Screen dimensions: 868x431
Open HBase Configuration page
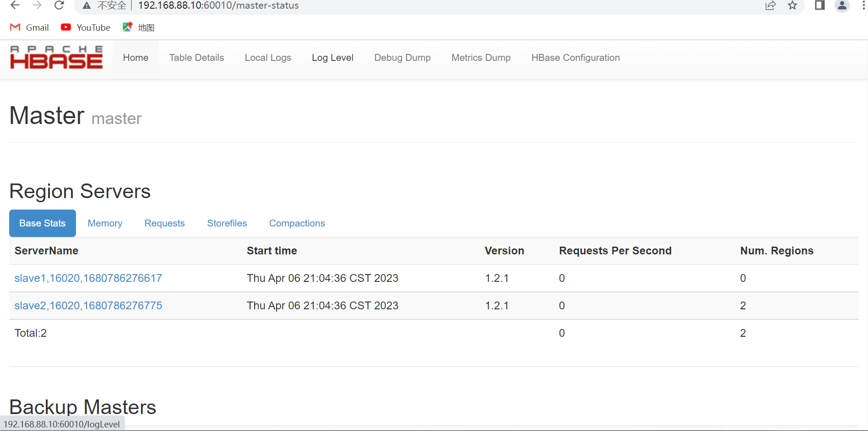pyautogui.click(x=575, y=58)
